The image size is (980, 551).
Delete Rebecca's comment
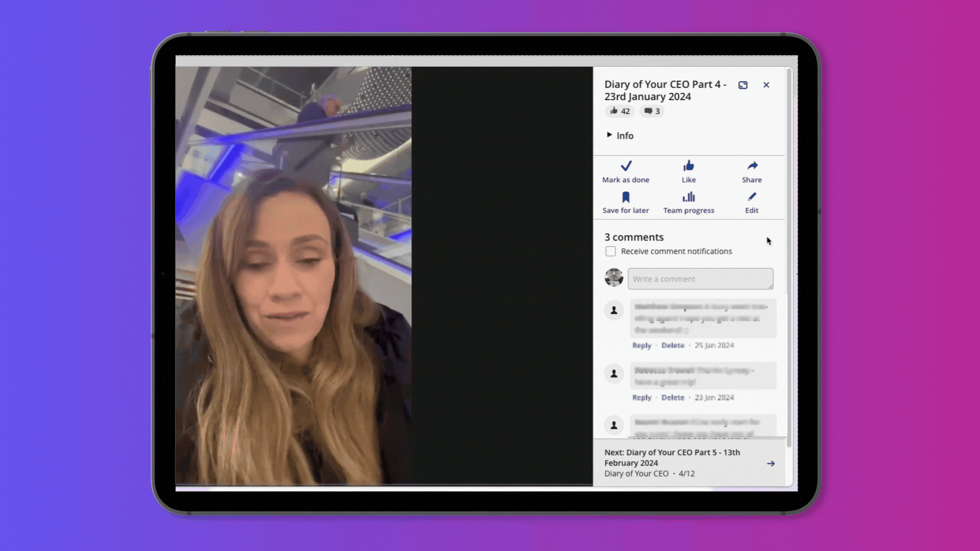coord(672,397)
